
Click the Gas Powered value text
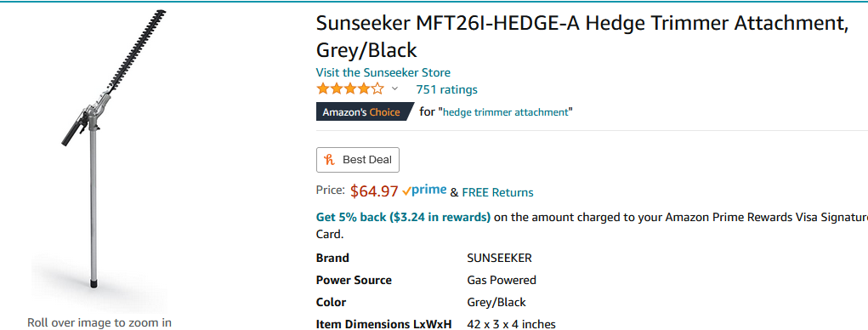coord(502,280)
